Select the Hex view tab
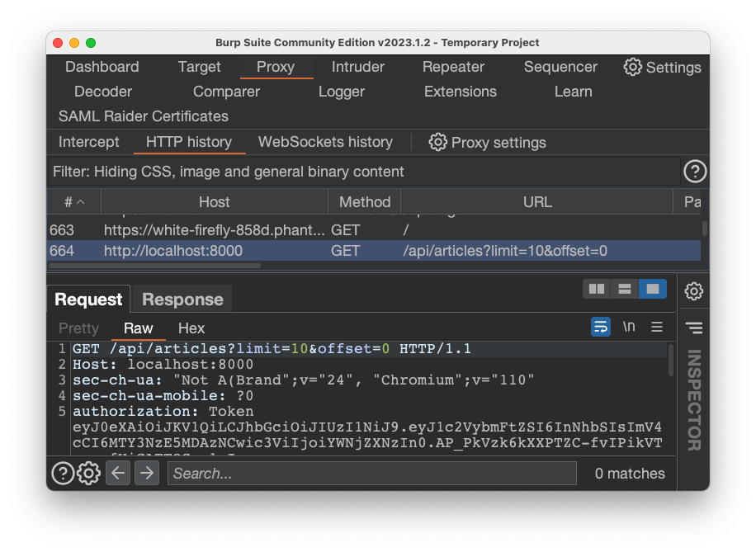Image resolution: width=756 pixels, height=552 pixels. 191,328
